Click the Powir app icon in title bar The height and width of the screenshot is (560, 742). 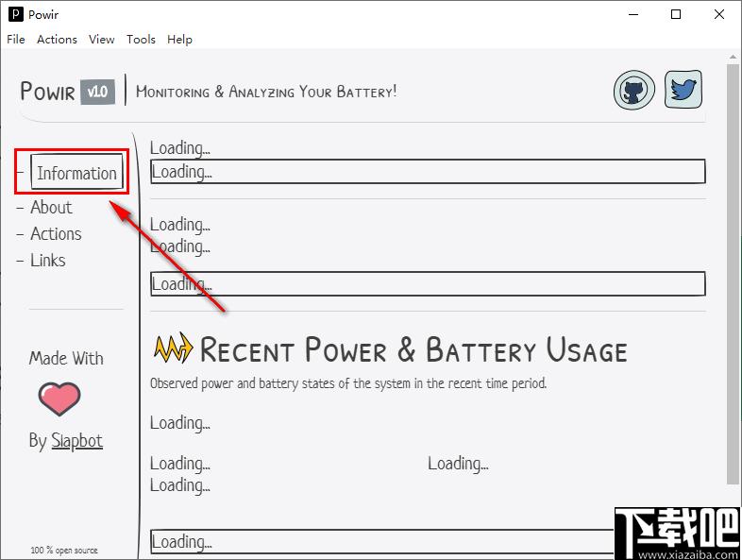pyautogui.click(x=16, y=15)
